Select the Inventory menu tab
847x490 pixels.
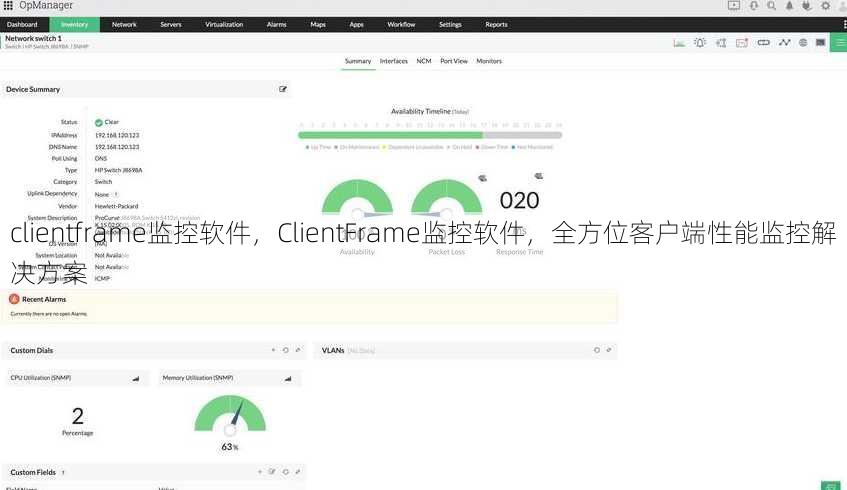tap(75, 24)
